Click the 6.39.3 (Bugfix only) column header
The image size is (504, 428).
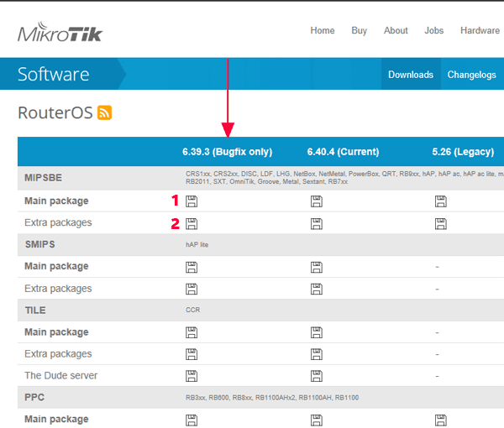pos(228,152)
